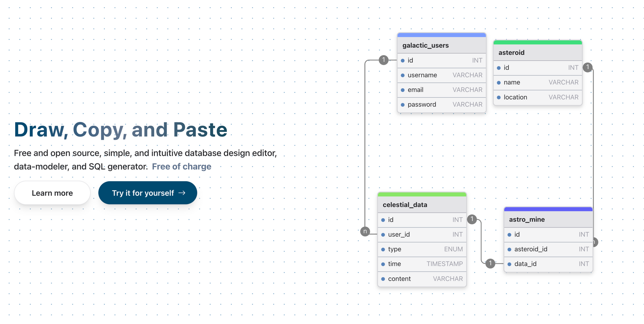
Task: Select the galactic_users table header
Action: 426,45
